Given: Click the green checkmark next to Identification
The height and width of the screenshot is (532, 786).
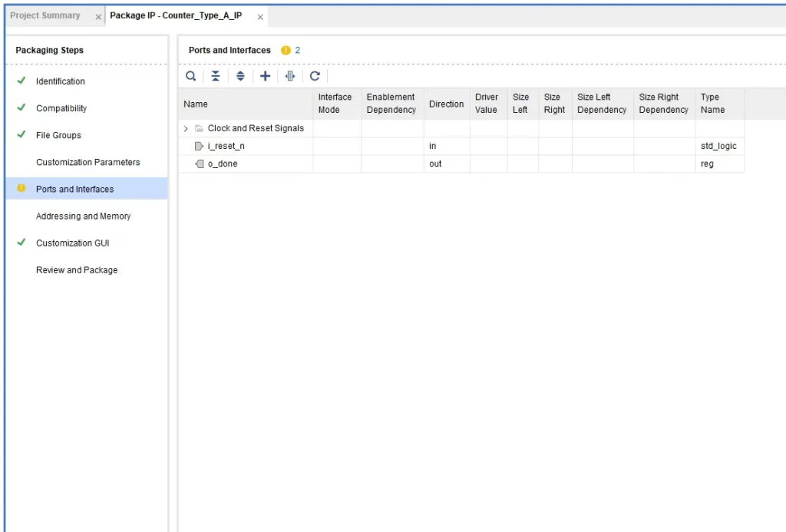Looking at the screenshot, I should tap(21, 81).
